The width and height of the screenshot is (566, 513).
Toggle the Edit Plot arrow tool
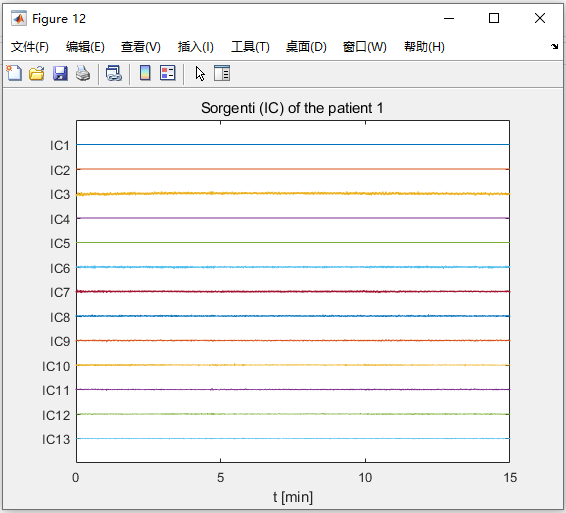click(x=200, y=73)
